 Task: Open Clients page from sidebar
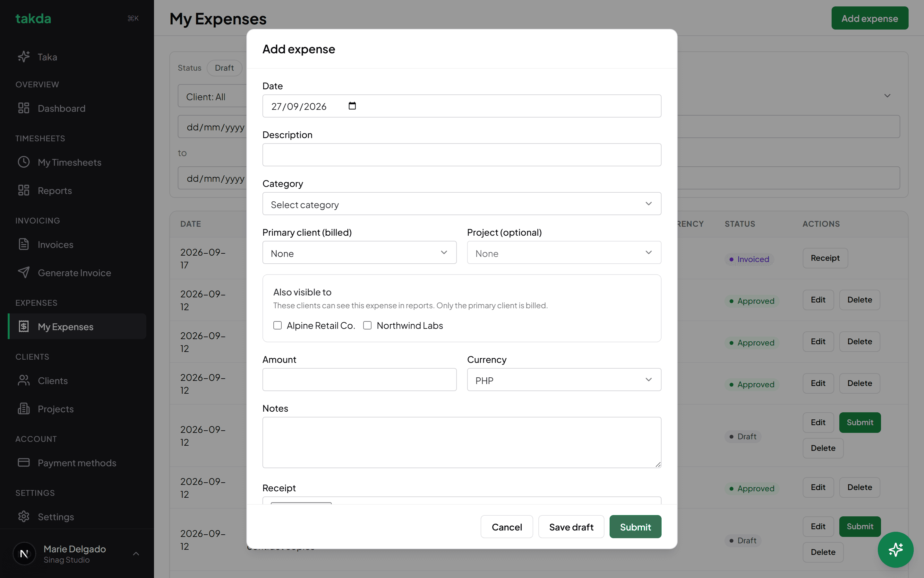click(x=77, y=381)
